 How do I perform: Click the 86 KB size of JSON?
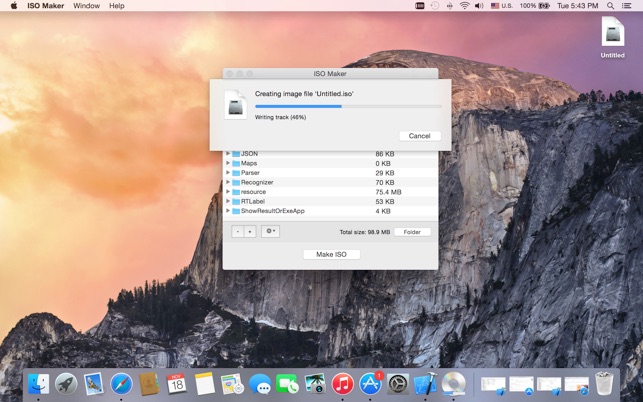tap(385, 154)
